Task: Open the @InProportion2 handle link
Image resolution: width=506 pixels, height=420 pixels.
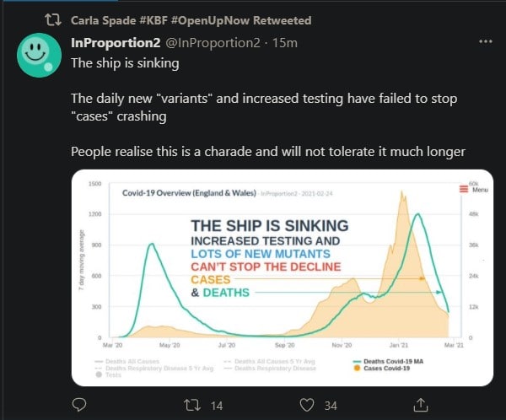Action: click(213, 43)
